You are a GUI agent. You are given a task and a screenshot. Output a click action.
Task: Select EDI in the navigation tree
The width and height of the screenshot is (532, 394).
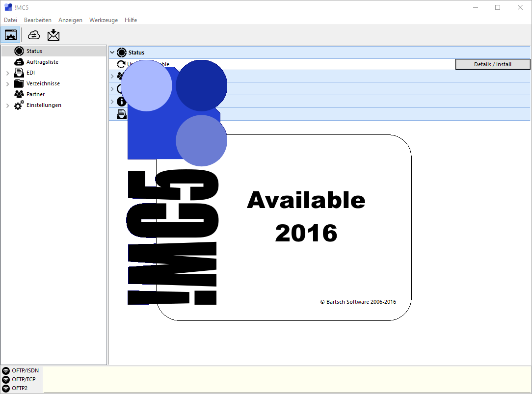[30, 73]
